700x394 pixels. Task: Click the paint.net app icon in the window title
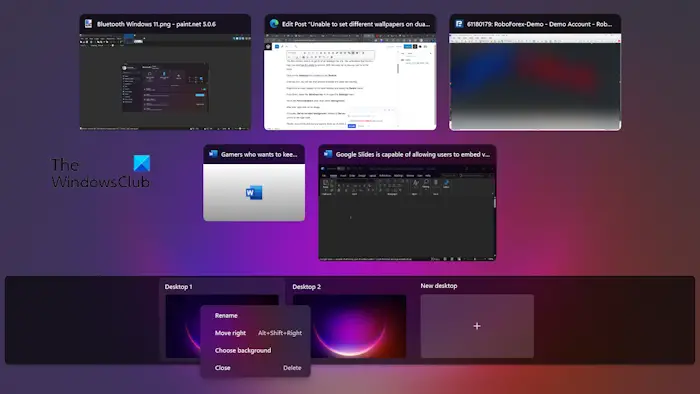88,24
